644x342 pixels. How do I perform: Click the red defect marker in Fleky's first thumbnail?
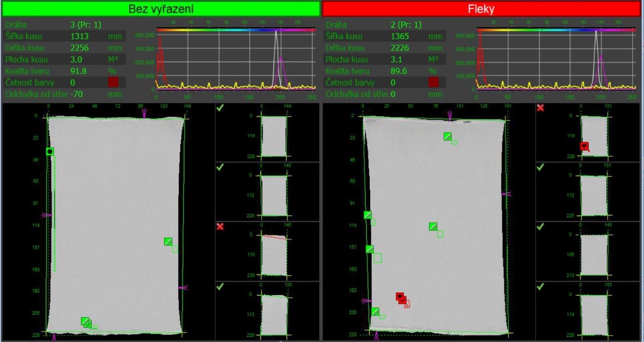(x=585, y=147)
